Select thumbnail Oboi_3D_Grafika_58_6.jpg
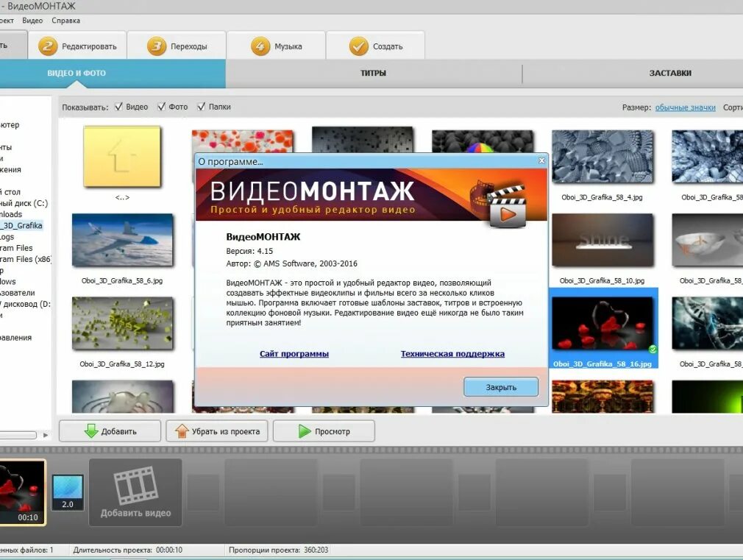Image resolution: width=743 pixels, height=560 pixels. pos(123,240)
